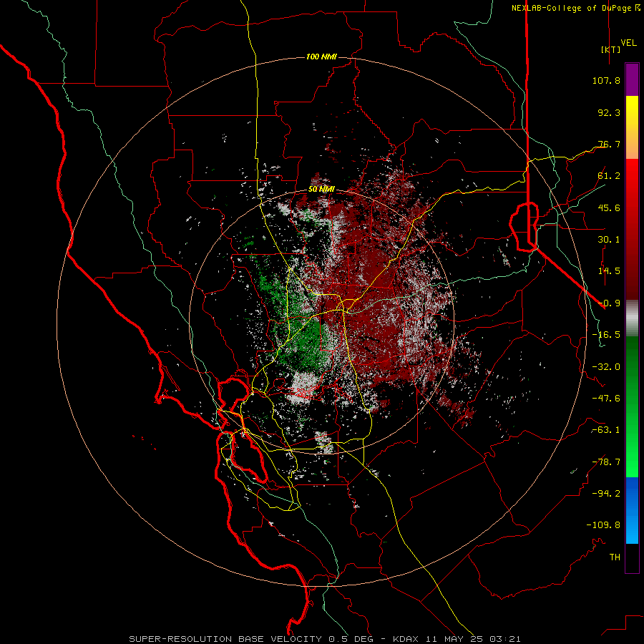
Task: Click the 30.1 velocity scale value
Action: coord(609,240)
